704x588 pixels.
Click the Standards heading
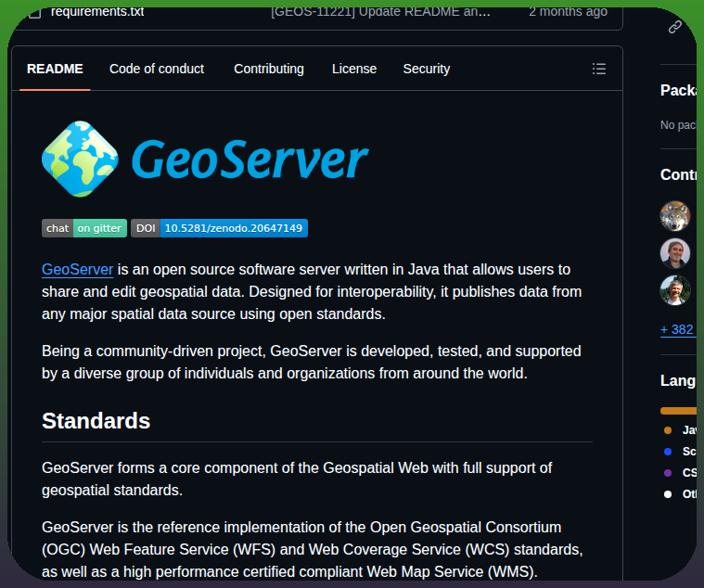pos(96,421)
